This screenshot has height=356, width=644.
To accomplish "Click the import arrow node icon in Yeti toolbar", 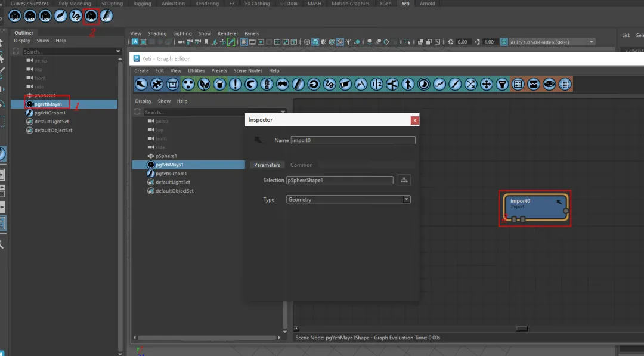I will pos(141,84).
